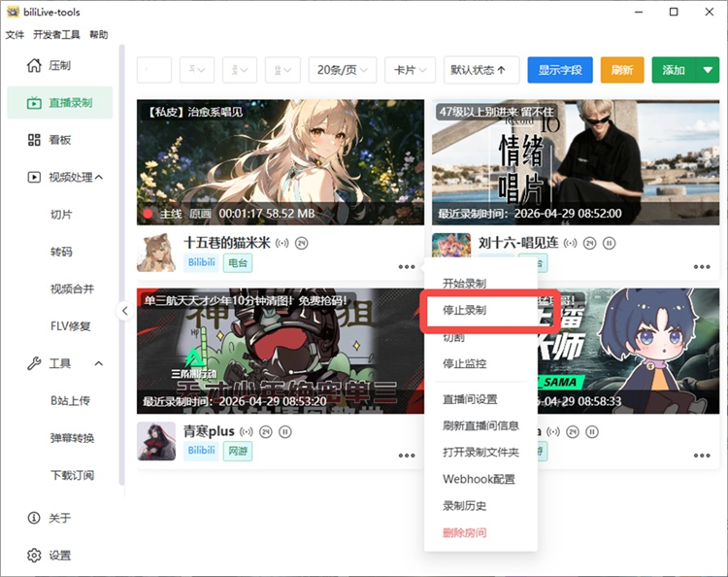Click the 十五巷的猫米米 avatar image
The width and height of the screenshot is (728, 577).
(156, 253)
